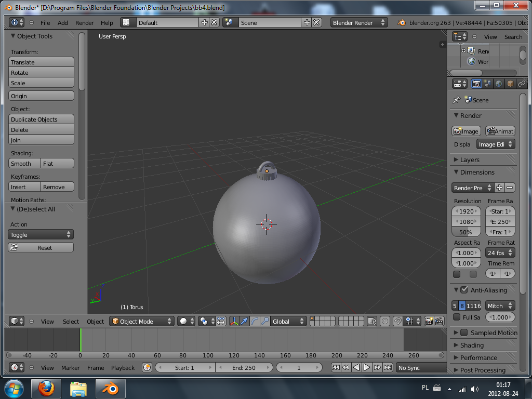
Task: Click the Animation render button
Action: click(500, 131)
